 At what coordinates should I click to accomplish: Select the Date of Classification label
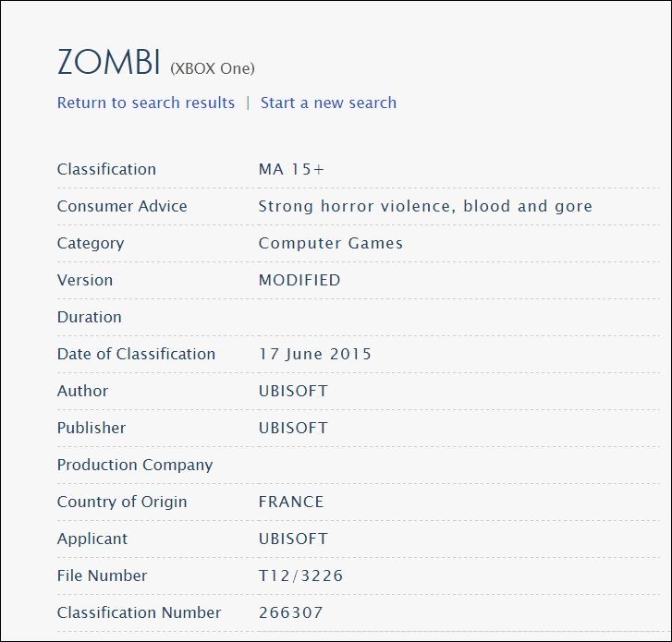click(136, 354)
